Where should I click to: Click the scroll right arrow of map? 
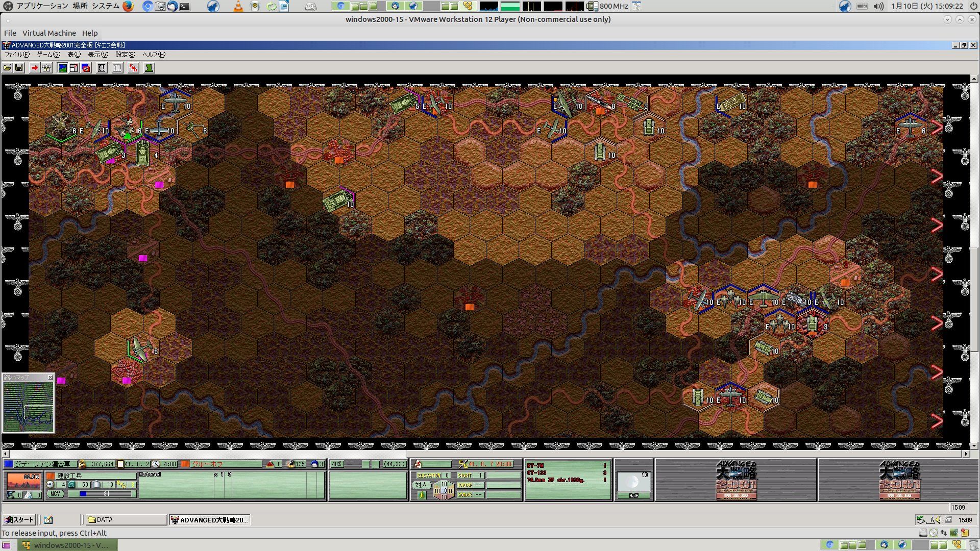tap(966, 454)
